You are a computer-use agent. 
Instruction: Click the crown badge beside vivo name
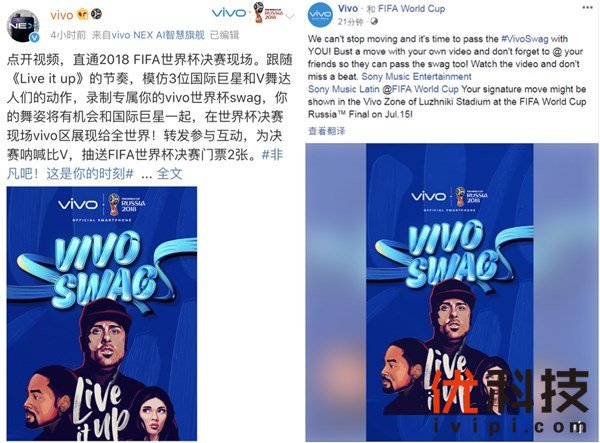tap(83, 15)
